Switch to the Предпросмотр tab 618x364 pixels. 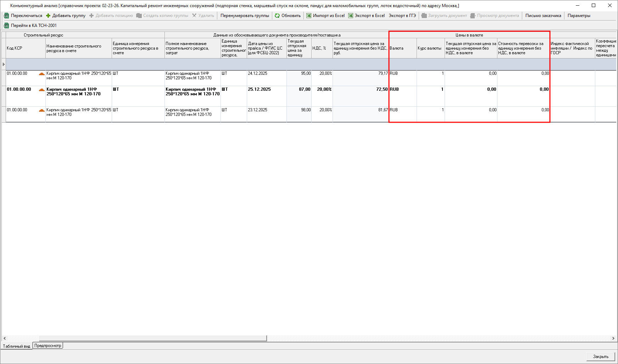click(x=48, y=346)
